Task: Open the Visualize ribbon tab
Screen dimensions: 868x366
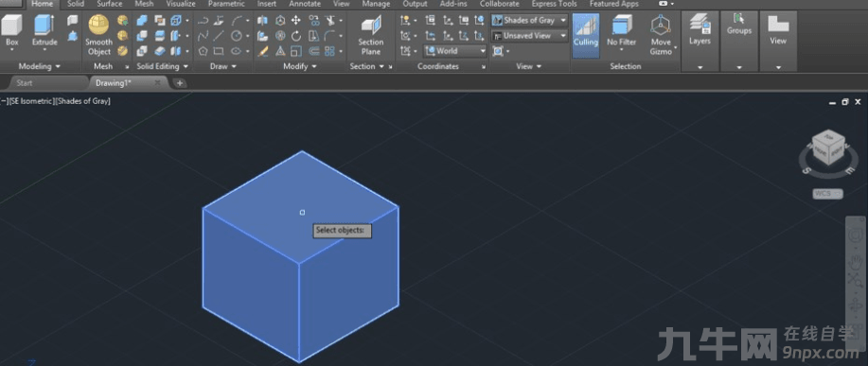Action: 181,4
